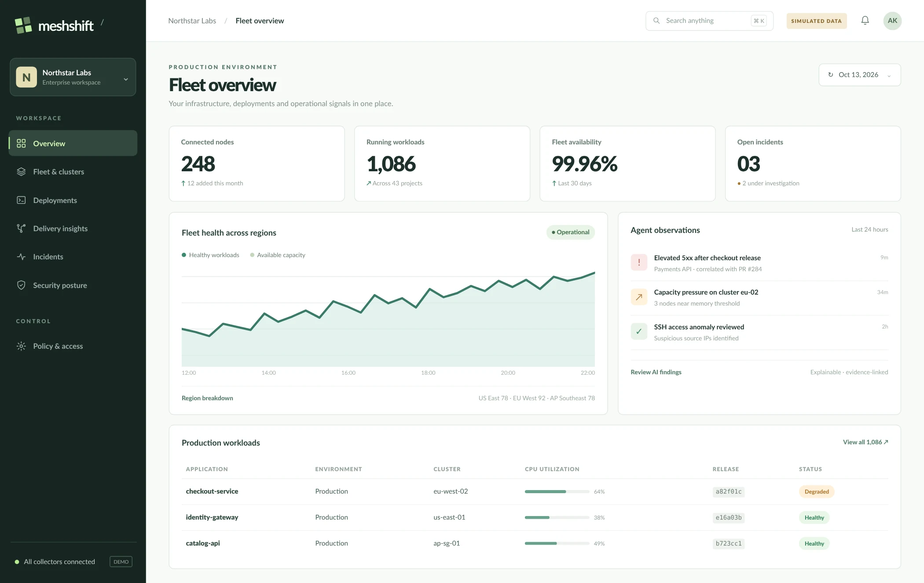Click Review AI findings link
Screen dimensions: 924x583
point(656,372)
